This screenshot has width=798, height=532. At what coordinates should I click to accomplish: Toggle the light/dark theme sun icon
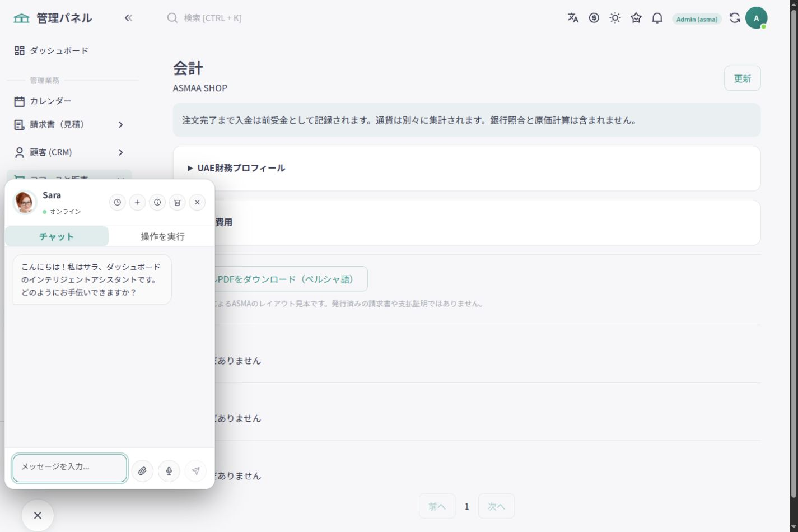click(615, 18)
